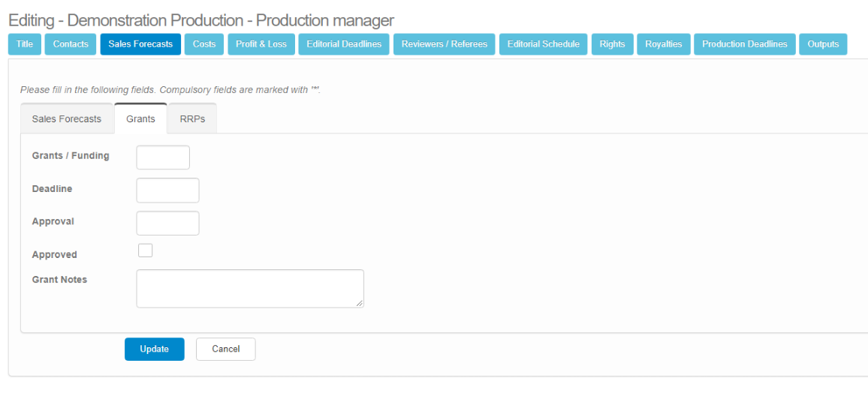Switch to Profit & Loss tab

[261, 44]
